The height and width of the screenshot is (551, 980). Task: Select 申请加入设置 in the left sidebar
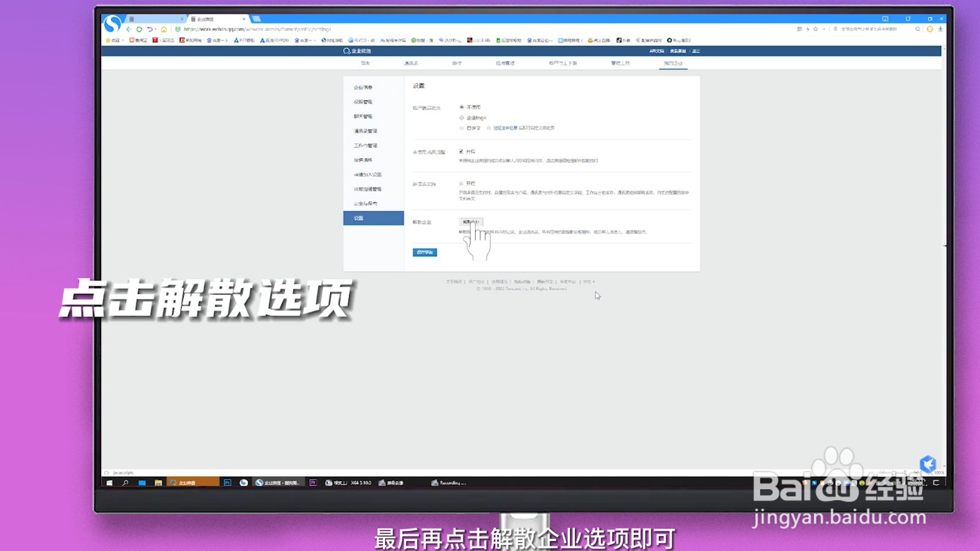(x=367, y=174)
